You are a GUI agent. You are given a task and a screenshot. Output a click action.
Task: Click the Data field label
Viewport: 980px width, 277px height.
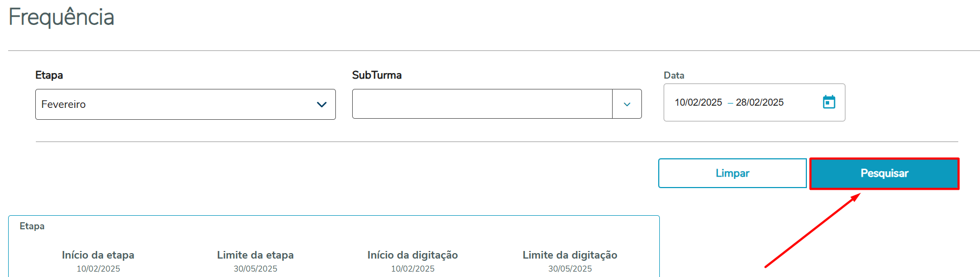[673, 75]
